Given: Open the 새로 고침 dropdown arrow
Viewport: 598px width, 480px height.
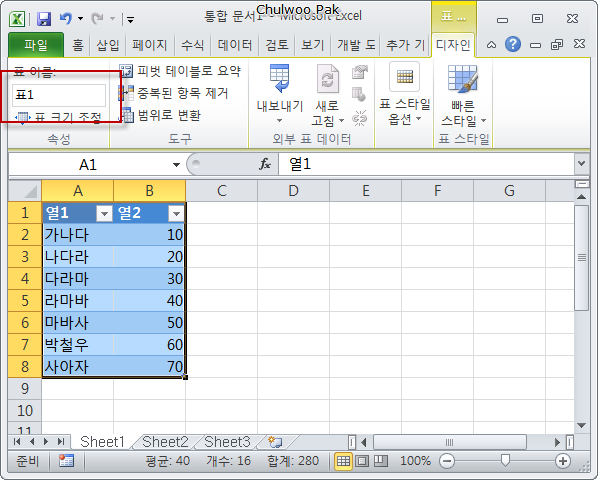Looking at the screenshot, I should (341, 120).
